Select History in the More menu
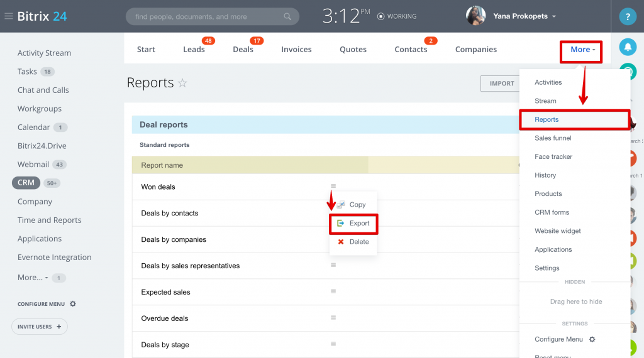Viewport: 644px width, 358px height. 545,175
